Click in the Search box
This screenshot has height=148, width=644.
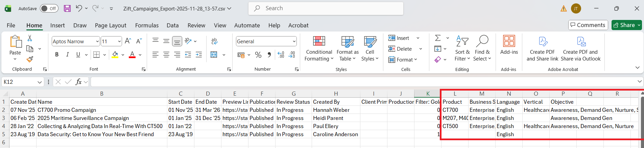(x=326, y=8)
